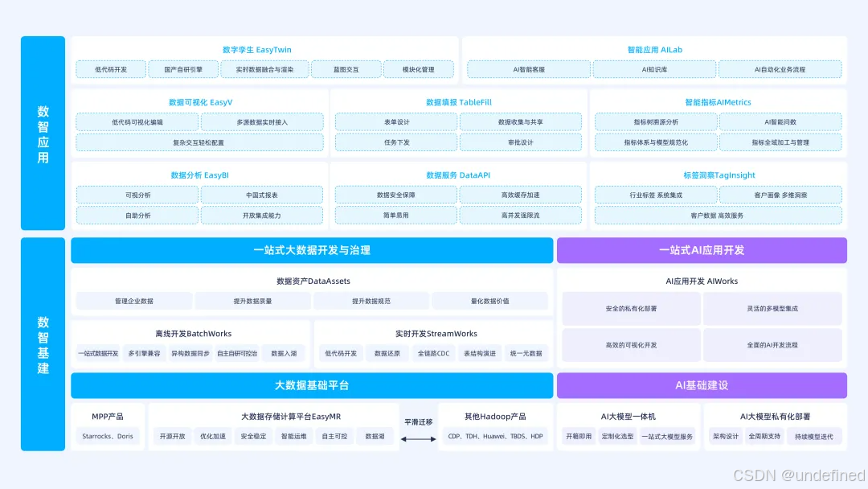Select the 任务下发 box
This screenshot has height=489, width=868.
396,142
